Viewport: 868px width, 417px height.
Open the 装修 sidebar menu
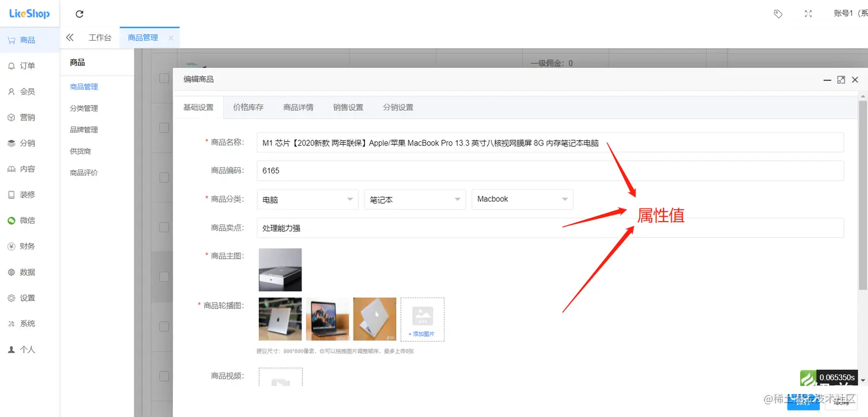point(29,195)
